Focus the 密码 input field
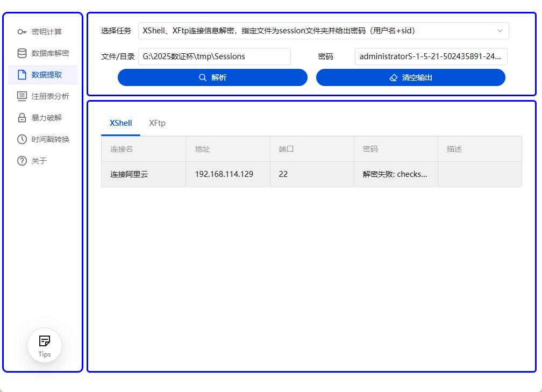The height and width of the screenshot is (392, 542). point(431,56)
